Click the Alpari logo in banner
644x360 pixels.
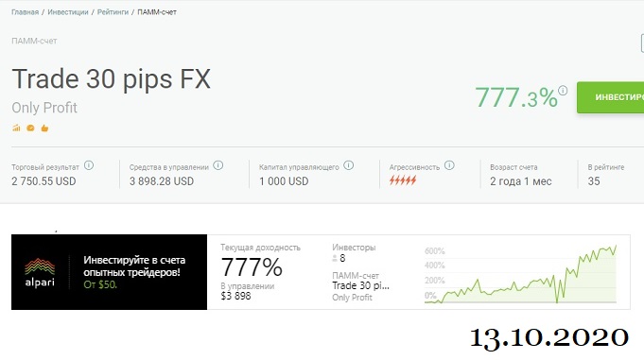[40, 272]
